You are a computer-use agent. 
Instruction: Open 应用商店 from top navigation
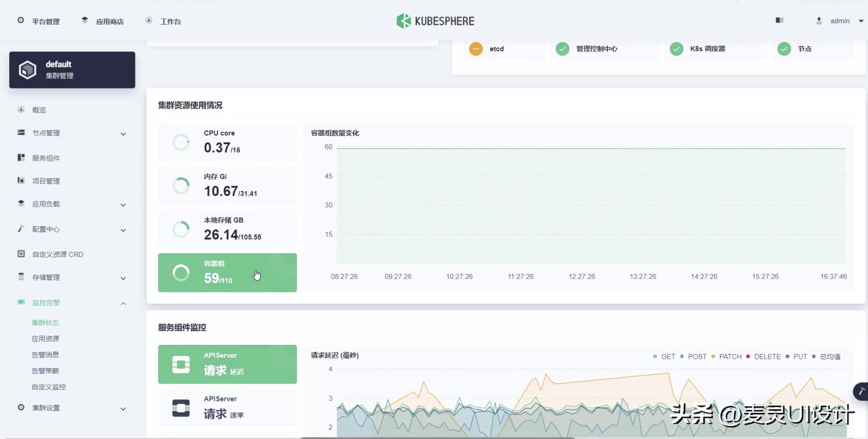pyautogui.click(x=109, y=22)
